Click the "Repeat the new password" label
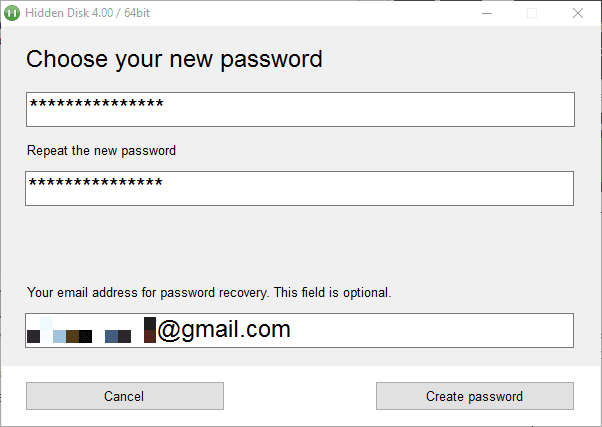 [x=101, y=151]
